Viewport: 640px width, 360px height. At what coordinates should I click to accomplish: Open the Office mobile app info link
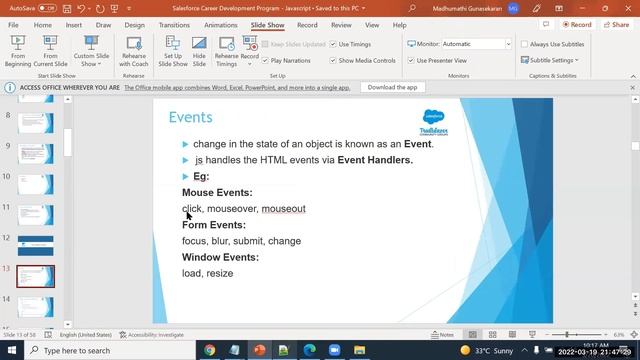[237, 87]
